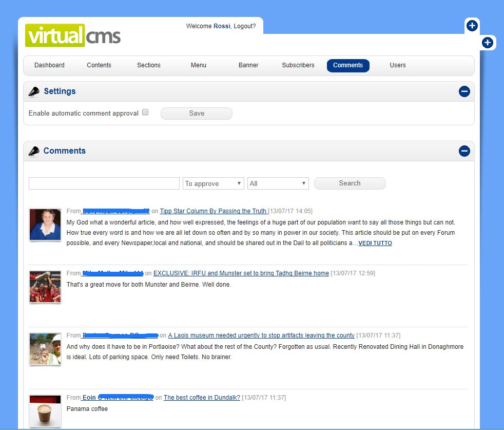Click the lower plus icon at top right
The image size is (504, 430).
(x=488, y=43)
